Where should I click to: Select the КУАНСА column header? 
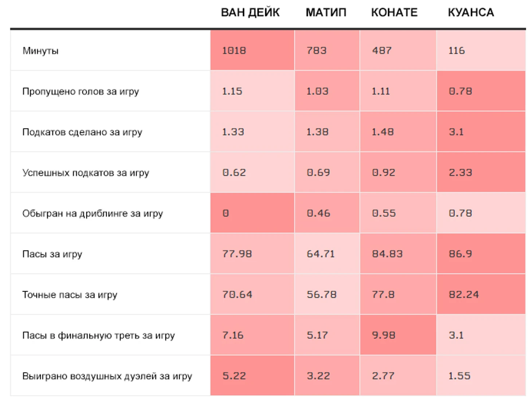(471, 13)
